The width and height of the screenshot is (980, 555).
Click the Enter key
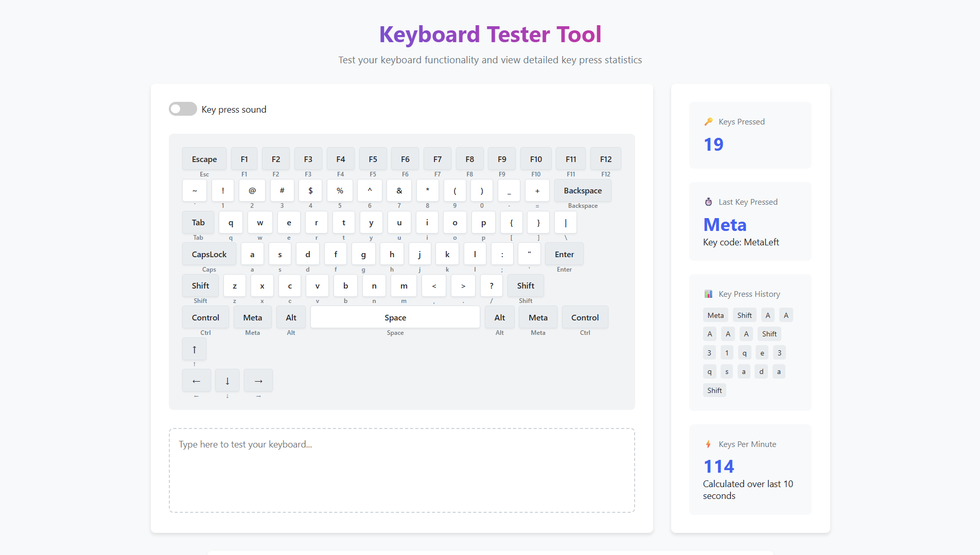[x=564, y=255]
